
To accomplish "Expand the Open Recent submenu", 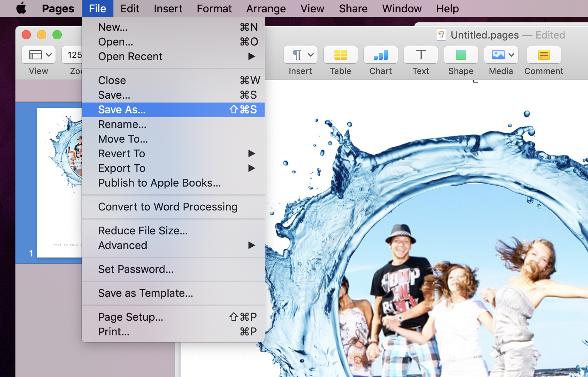I will [173, 56].
